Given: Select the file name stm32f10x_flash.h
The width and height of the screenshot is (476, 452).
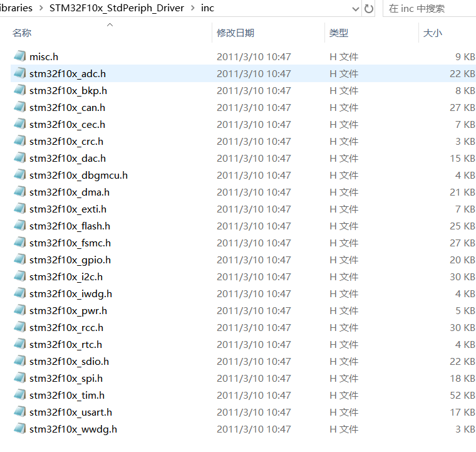Looking at the screenshot, I should (70, 226).
